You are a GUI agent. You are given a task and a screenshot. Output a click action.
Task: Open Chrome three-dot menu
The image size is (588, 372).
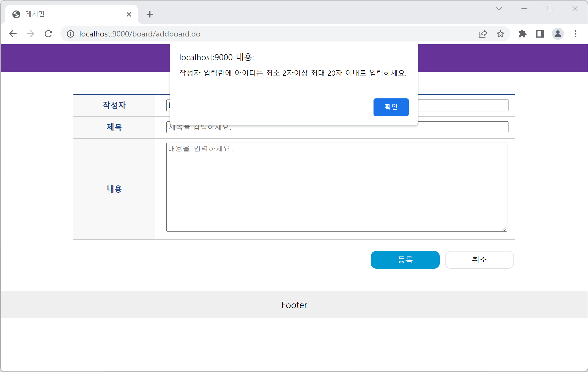point(576,34)
